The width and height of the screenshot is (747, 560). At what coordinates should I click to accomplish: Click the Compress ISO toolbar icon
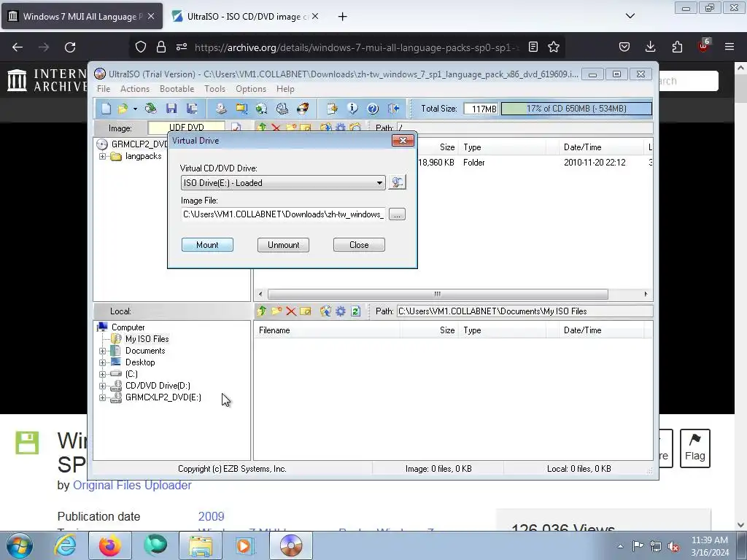pos(241,109)
